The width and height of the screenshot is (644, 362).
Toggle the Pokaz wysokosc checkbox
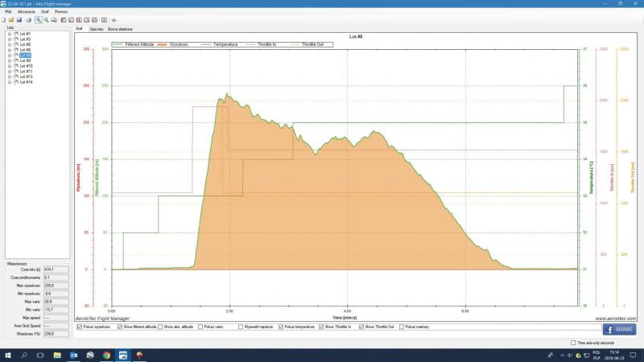(78, 327)
